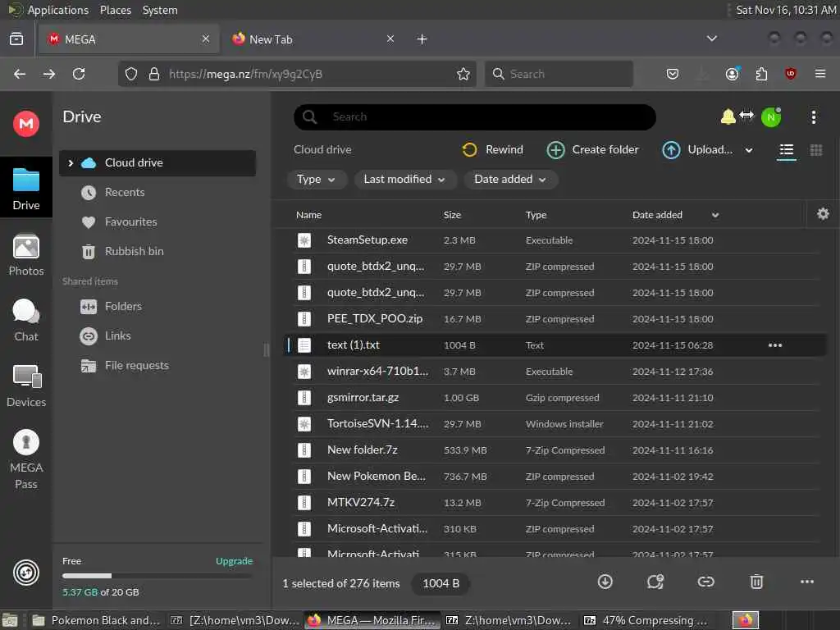Click the Rewind button
The height and width of the screenshot is (630, 840).
(492, 150)
